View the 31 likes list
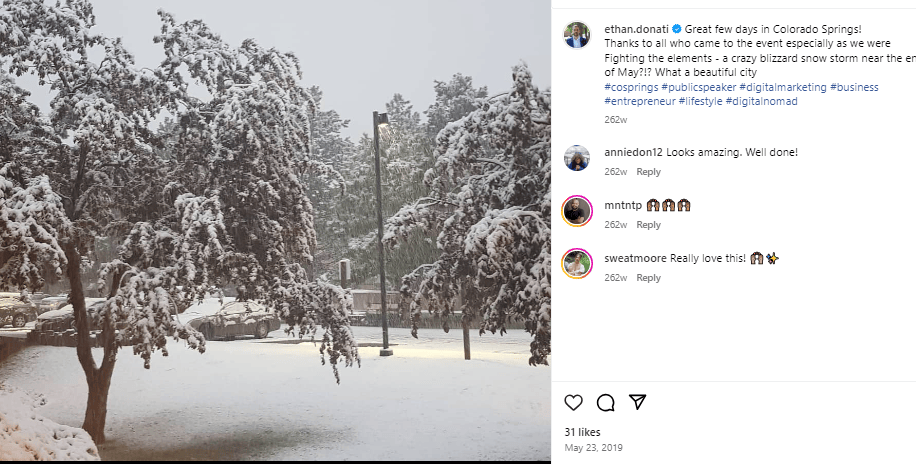The image size is (916, 464). 583,432
